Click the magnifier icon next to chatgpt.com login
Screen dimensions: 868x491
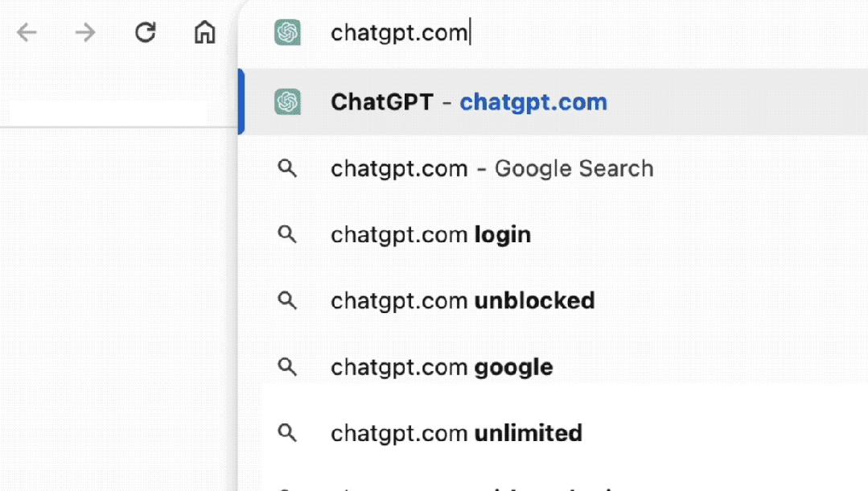tap(287, 234)
